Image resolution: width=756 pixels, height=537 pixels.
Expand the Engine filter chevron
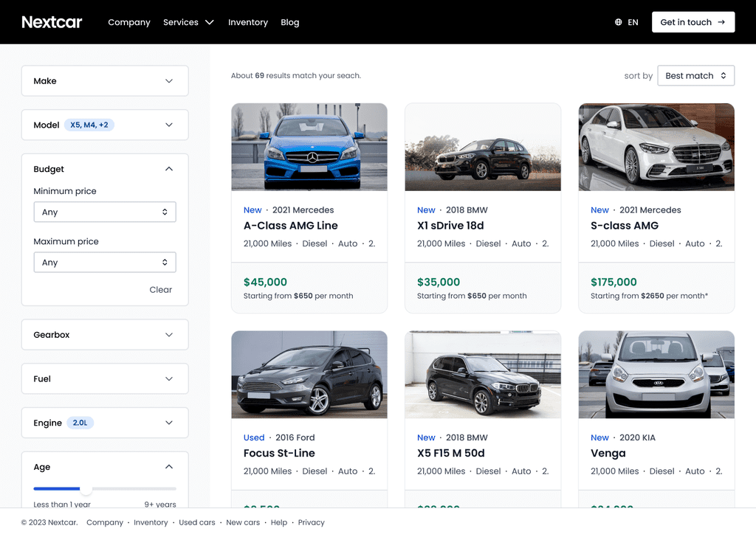pos(169,423)
